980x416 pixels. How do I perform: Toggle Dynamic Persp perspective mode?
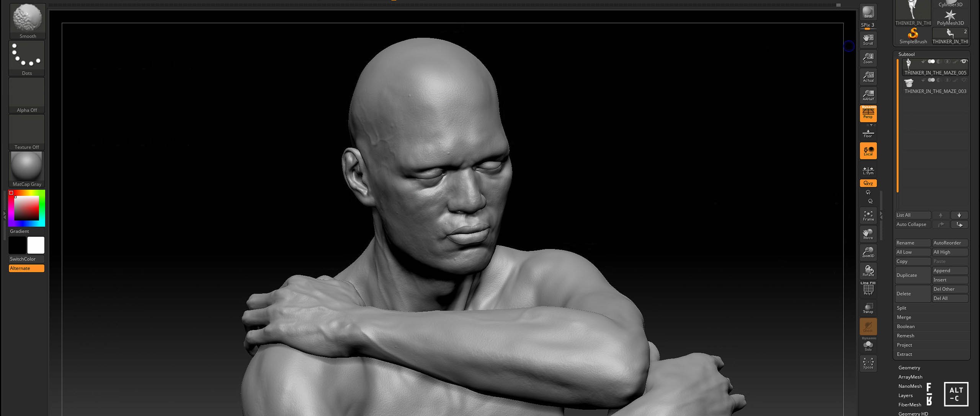click(868, 114)
